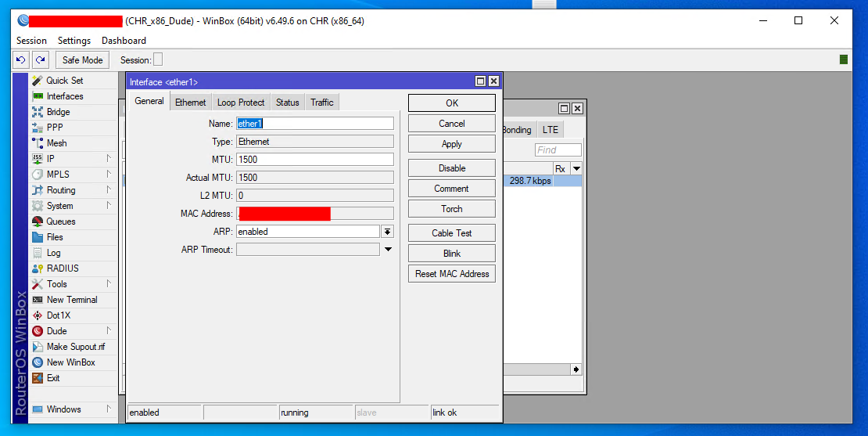Click the Comment button
The height and width of the screenshot is (436, 868).
point(452,189)
